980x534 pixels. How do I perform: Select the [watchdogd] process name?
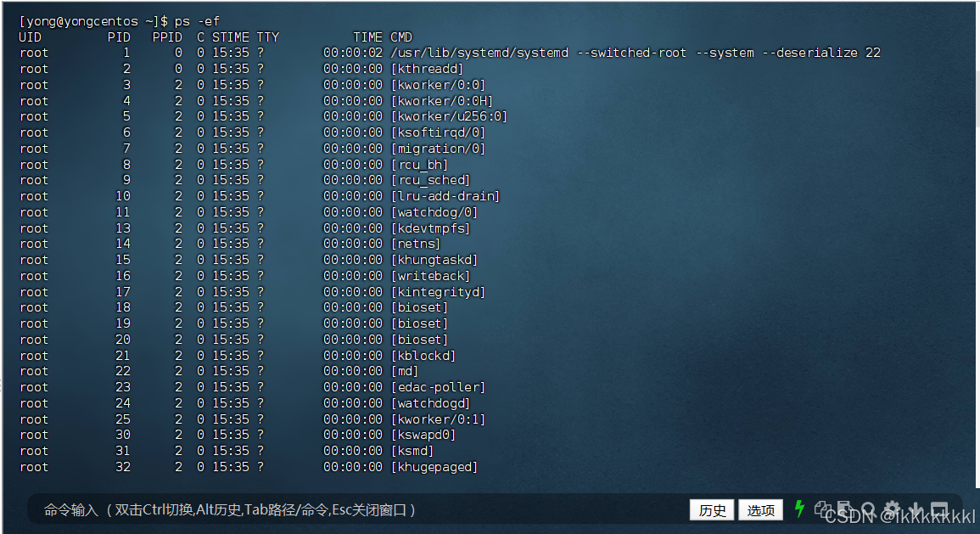click(x=431, y=403)
